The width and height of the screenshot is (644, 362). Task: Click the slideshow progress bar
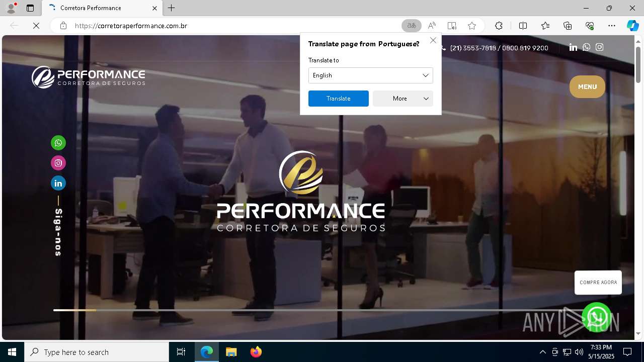point(317,310)
